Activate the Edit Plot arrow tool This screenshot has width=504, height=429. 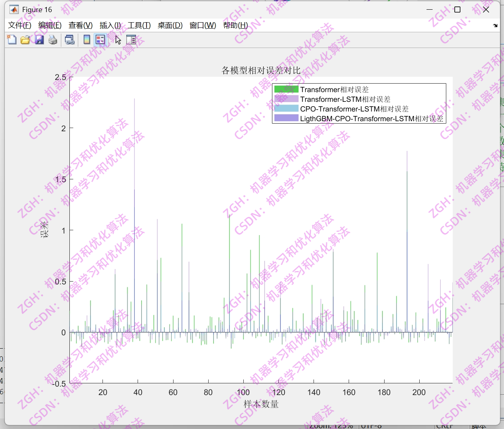pyautogui.click(x=118, y=40)
